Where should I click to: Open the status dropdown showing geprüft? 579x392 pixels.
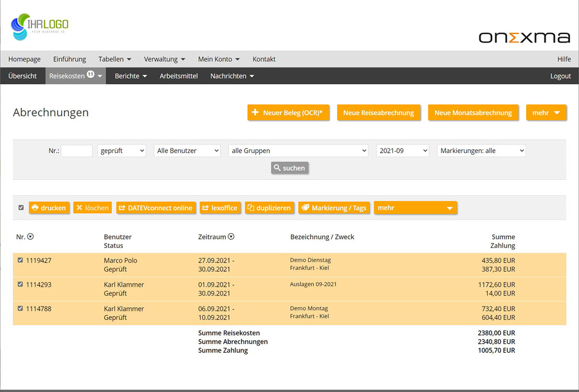[122, 150]
